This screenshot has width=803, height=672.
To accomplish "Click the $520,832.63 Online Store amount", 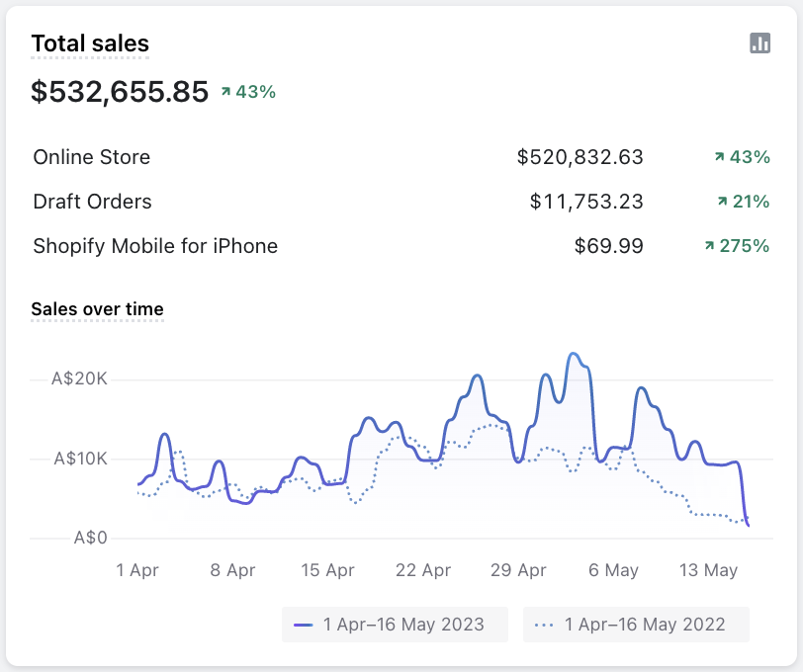I will pyautogui.click(x=580, y=157).
